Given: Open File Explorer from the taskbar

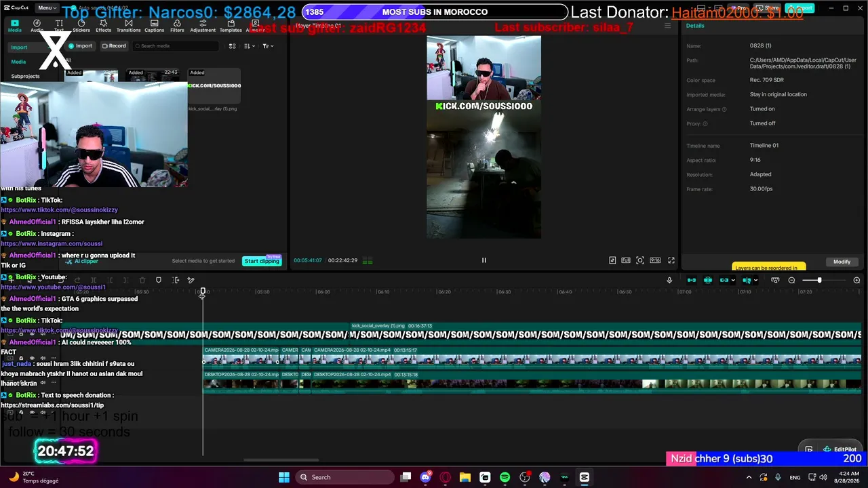Looking at the screenshot, I should pos(465,477).
